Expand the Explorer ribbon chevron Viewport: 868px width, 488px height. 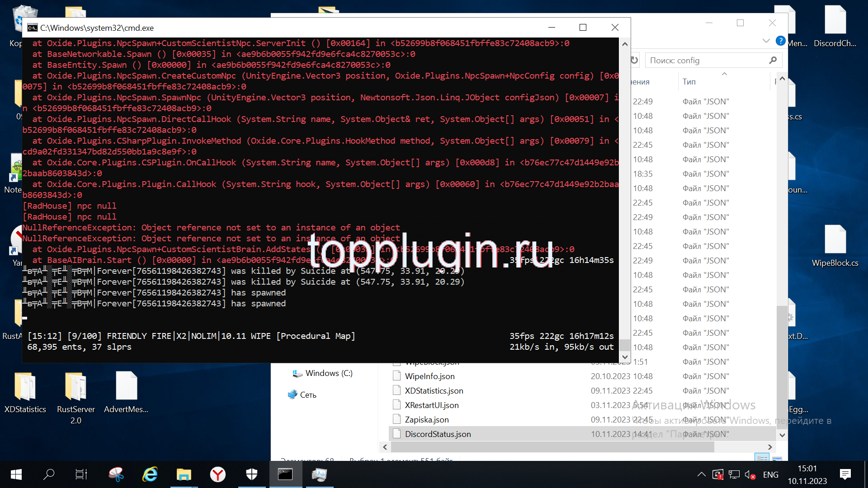click(x=766, y=41)
